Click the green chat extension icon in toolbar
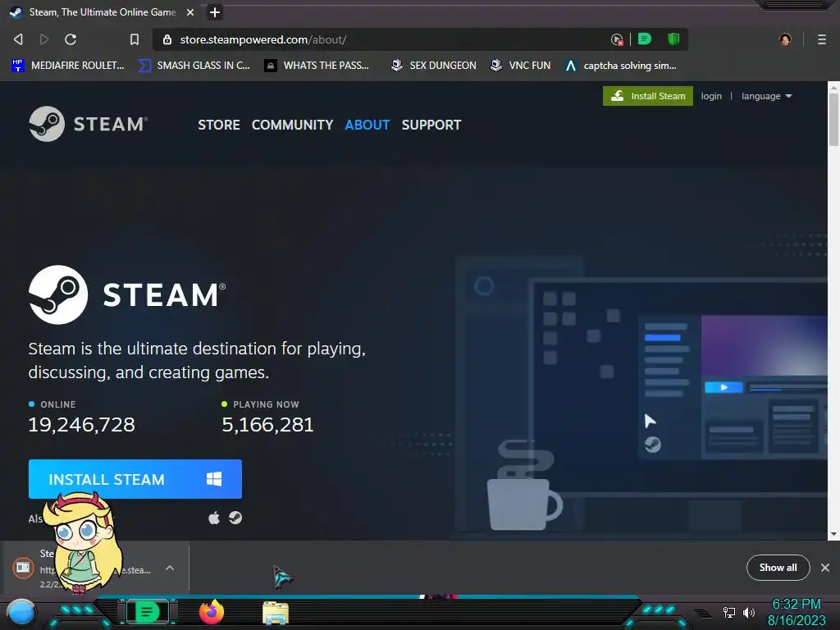Viewport: 840px width, 630px height. 645,39
